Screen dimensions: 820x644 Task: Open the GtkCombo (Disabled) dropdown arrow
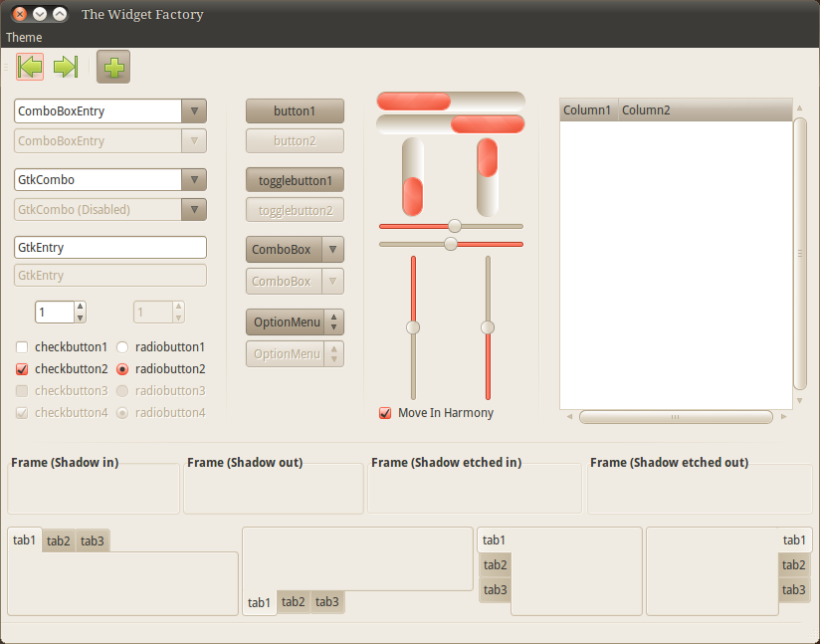coord(194,209)
